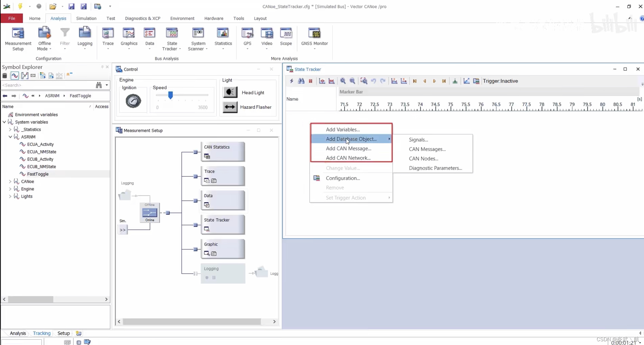The image size is (644, 345).
Task: Choose Signals from the submenu
Action: pos(418,140)
